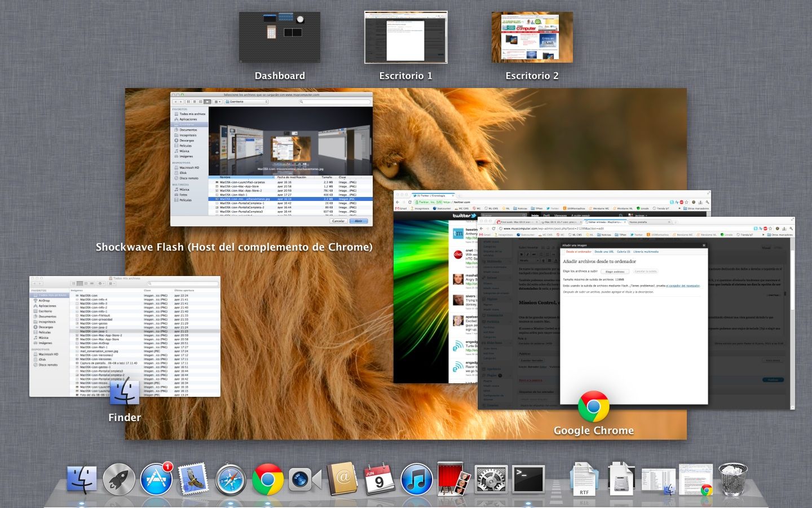Open the Trash in the dock
Image resolution: width=812 pixels, height=508 pixels.
(x=733, y=480)
